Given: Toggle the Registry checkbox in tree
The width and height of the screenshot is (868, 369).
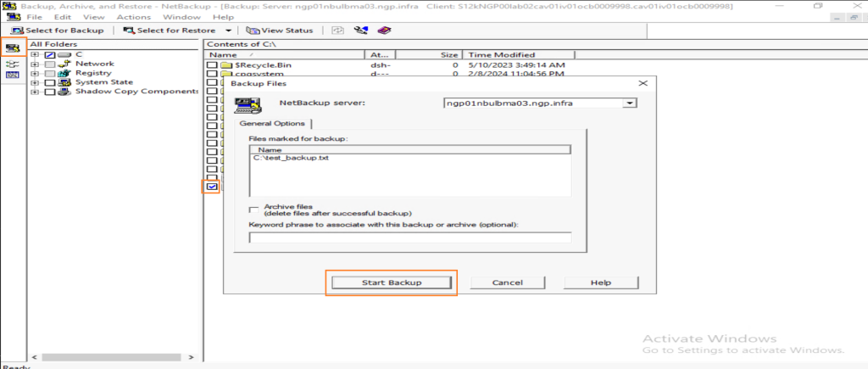Looking at the screenshot, I should click(x=50, y=73).
